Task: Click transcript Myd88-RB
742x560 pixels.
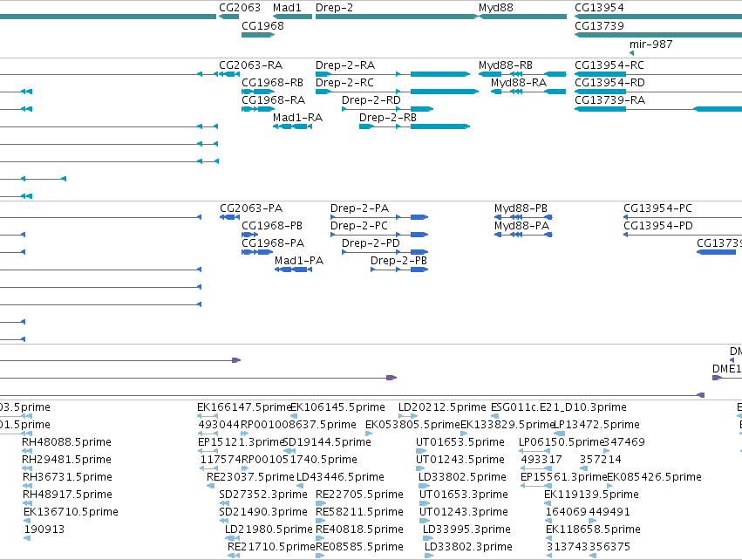Action: point(506,65)
